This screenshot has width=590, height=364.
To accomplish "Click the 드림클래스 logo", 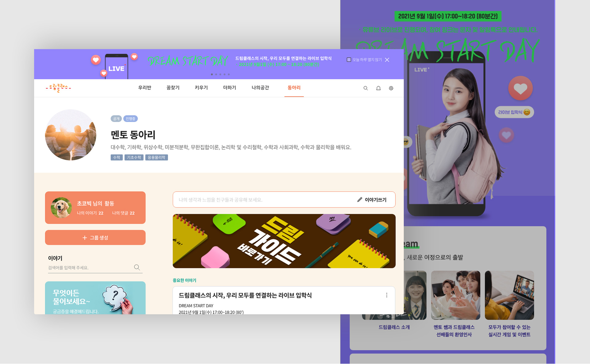I will pyautogui.click(x=58, y=88).
